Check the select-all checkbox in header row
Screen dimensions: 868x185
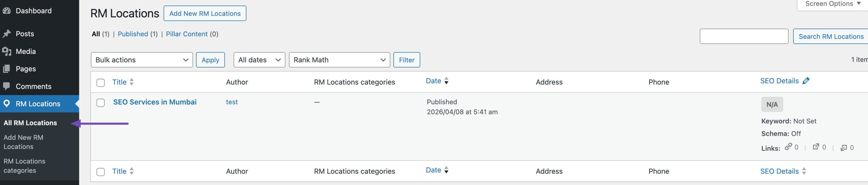101,82
